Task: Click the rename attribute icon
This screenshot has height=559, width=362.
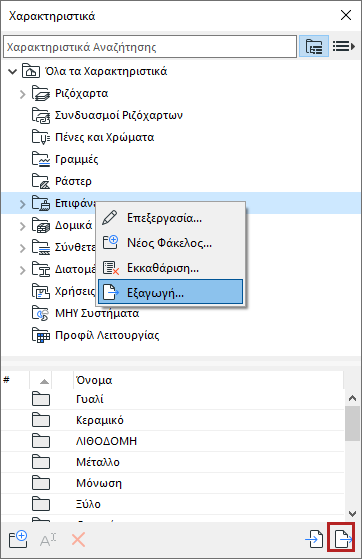Action: click(x=48, y=540)
